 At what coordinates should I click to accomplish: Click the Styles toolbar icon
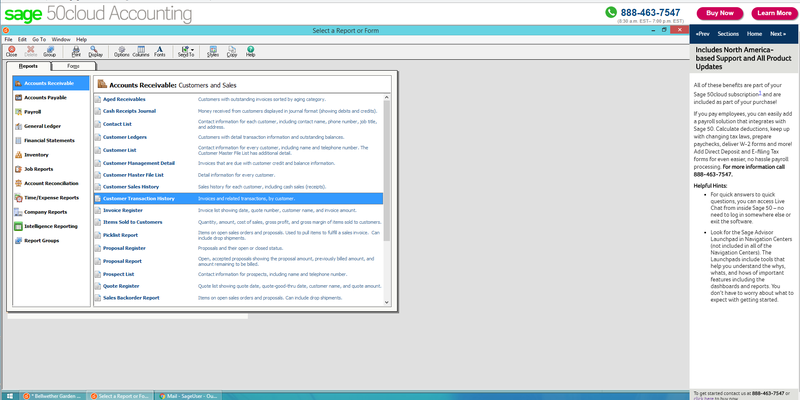[213, 52]
